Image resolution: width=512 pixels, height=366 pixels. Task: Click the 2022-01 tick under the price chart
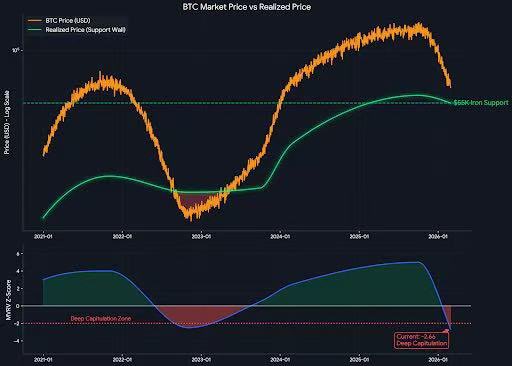pos(122,236)
